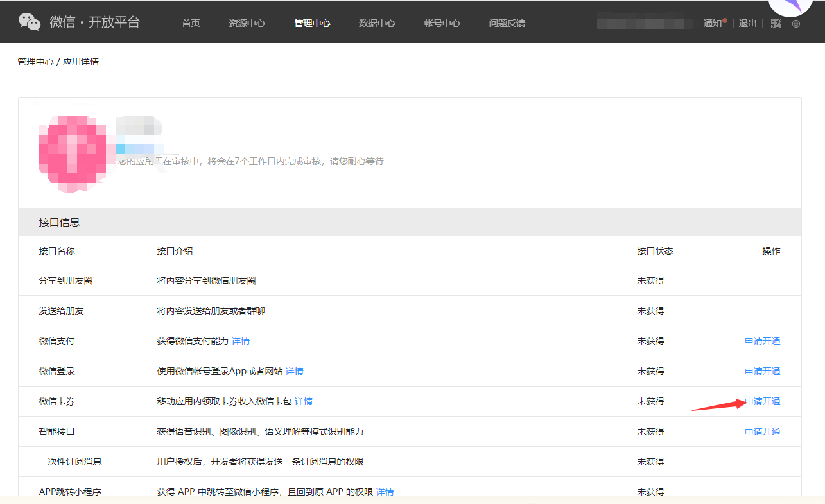Image resolution: width=825 pixels, height=504 pixels.
Task: Select APP跳转小程序 row name
Action: click(71, 492)
